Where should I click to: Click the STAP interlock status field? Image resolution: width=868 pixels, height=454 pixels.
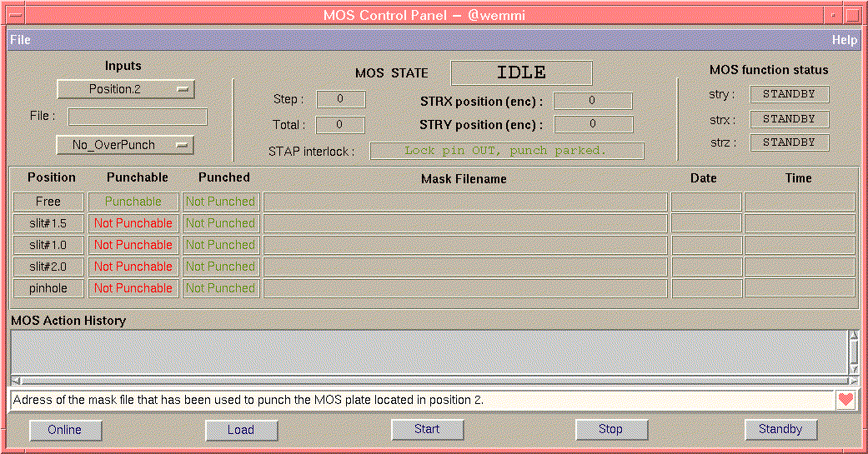tap(506, 151)
